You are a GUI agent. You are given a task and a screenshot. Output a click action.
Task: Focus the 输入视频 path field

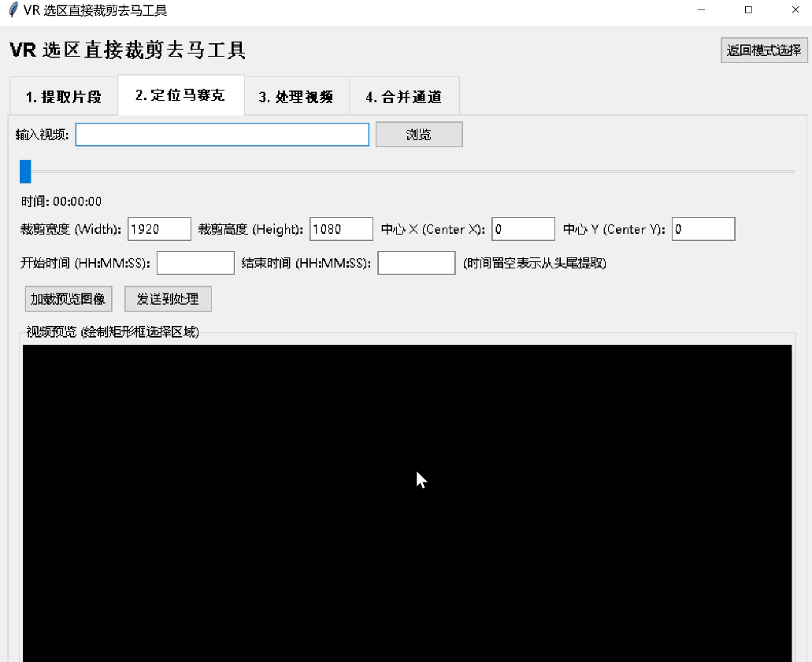click(222, 135)
